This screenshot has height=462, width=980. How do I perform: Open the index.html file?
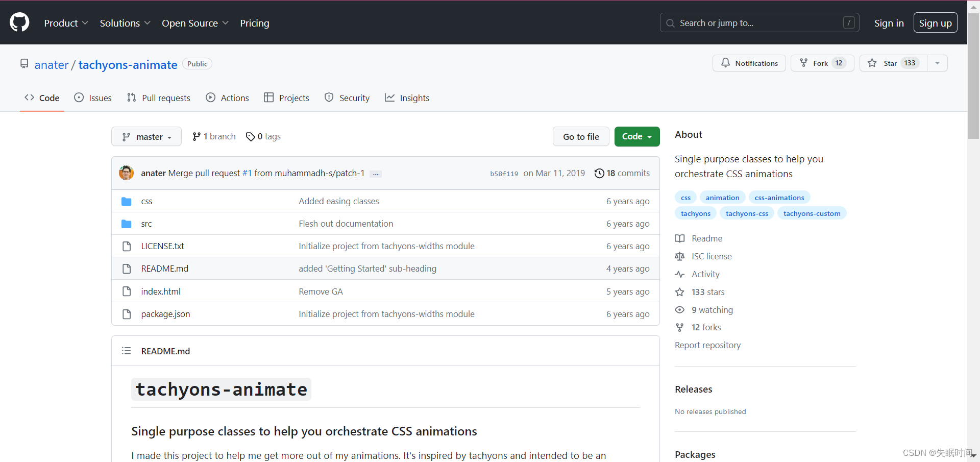tap(161, 291)
